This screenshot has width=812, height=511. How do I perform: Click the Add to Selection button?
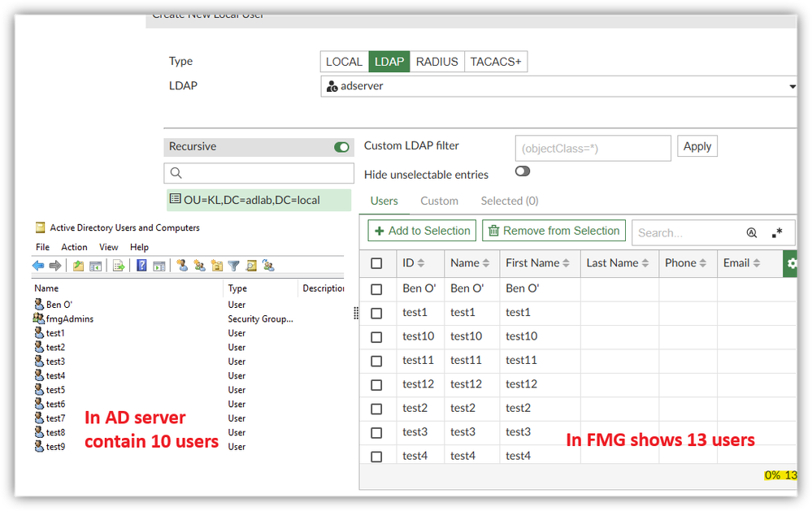pyautogui.click(x=422, y=231)
